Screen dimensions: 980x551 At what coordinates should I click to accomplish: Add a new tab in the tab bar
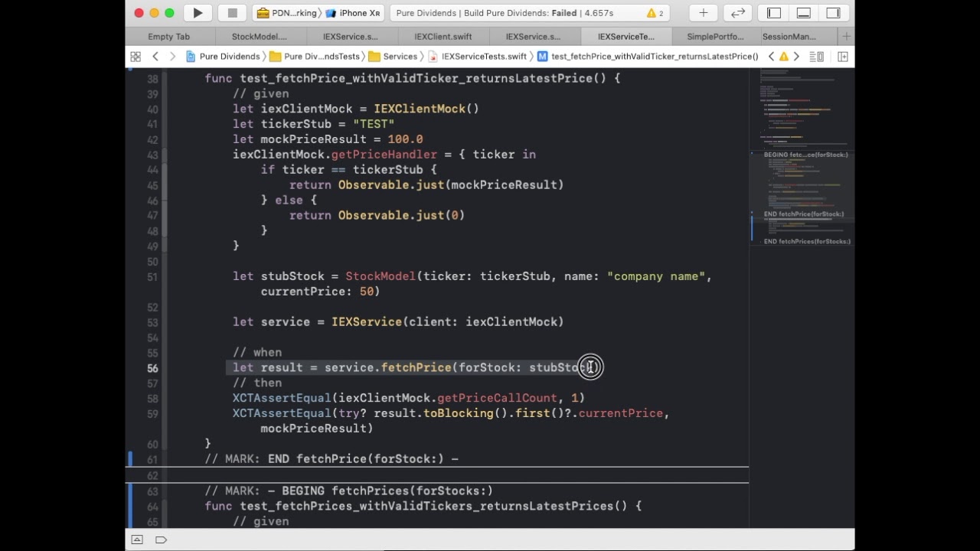coord(846,37)
